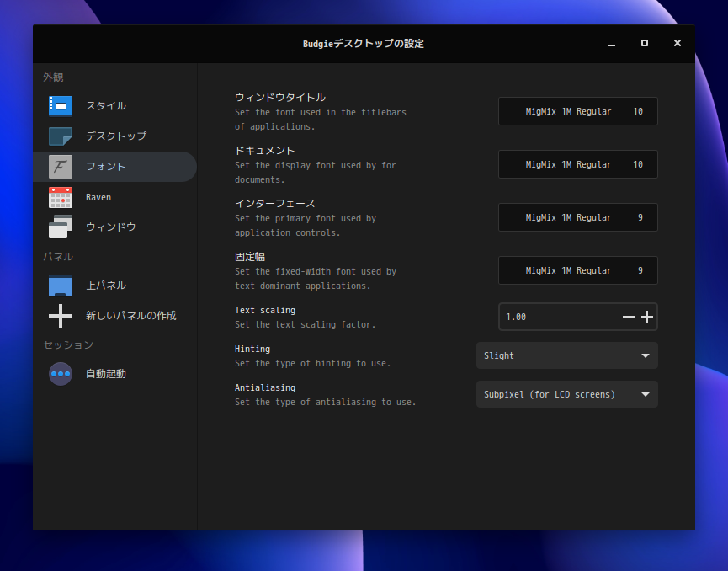Image resolution: width=728 pixels, height=571 pixels.
Task: Click the Raven calendar icon
Action: pyautogui.click(x=61, y=197)
